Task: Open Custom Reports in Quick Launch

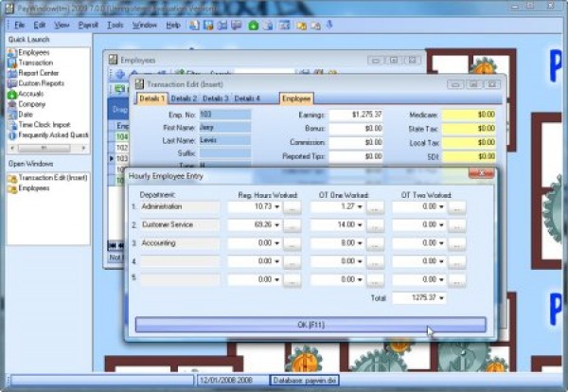Action: click(36, 83)
